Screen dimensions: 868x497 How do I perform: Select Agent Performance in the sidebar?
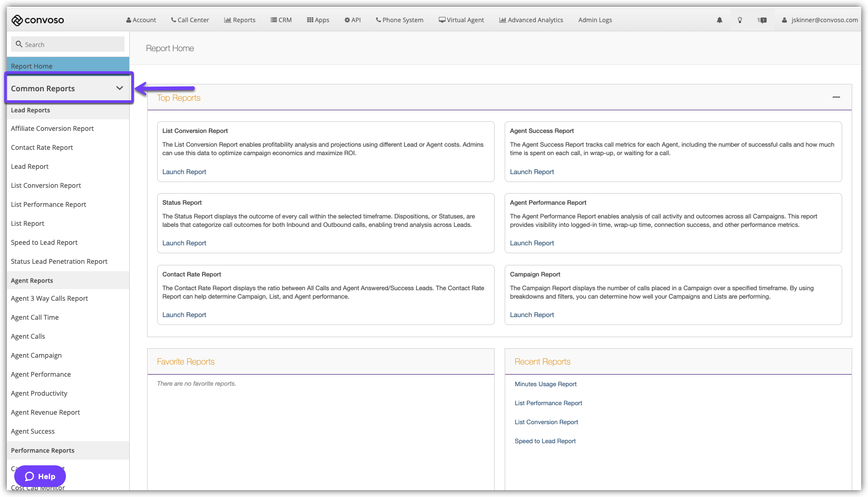[41, 375]
